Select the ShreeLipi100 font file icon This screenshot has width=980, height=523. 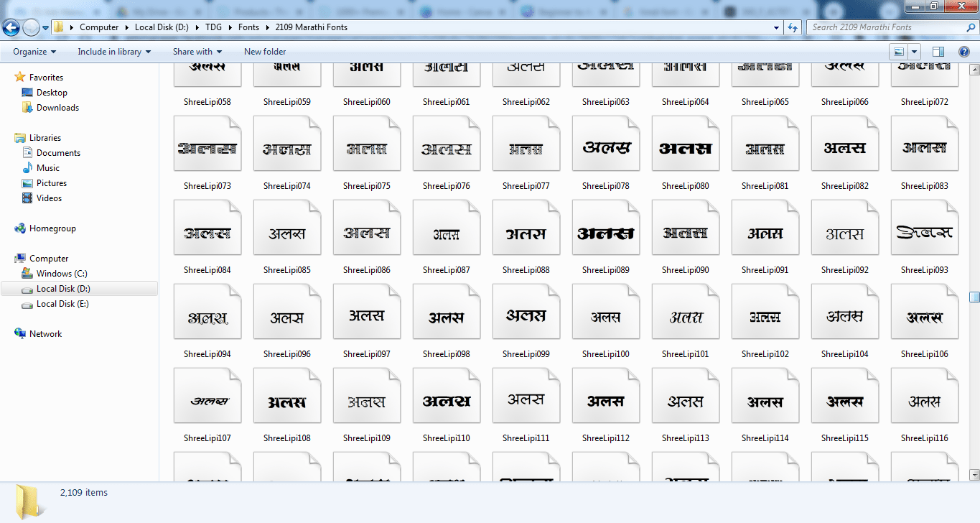pyautogui.click(x=606, y=312)
